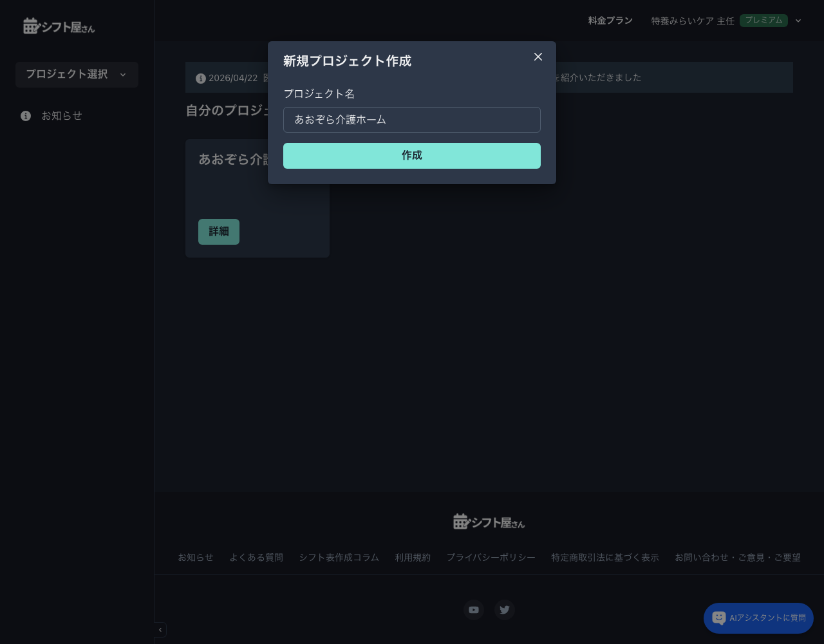This screenshot has height=644, width=824.
Task: Open 利用規約 footer link
Action: 413,558
